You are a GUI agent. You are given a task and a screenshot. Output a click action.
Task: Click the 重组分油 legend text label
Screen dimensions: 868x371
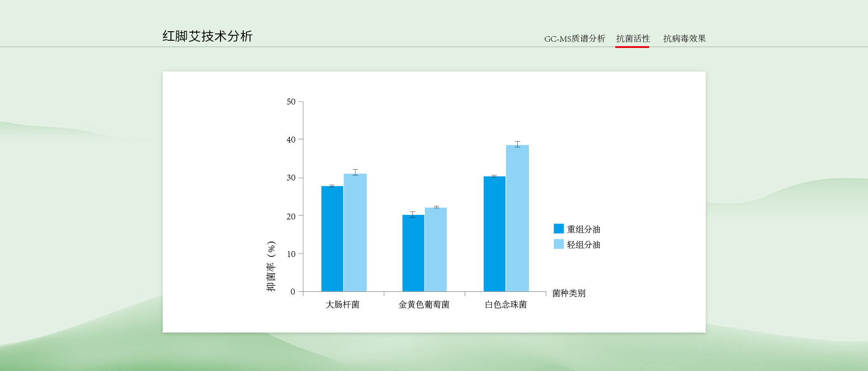(583, 229)
